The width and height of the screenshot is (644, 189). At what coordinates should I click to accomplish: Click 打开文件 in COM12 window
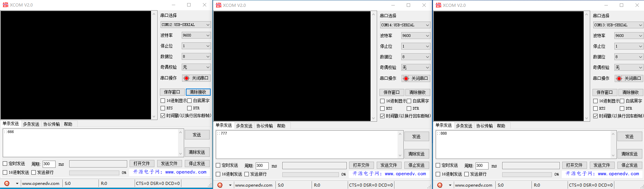pyautogui.click(x=142, y=163)
